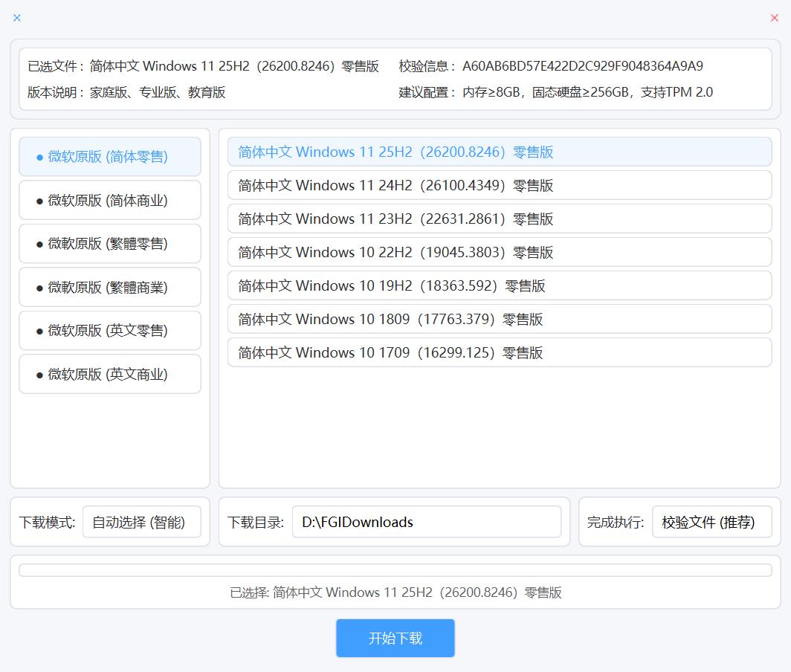
Task: Click the 已选择 selection status text
Action: (x=395, y=592)
